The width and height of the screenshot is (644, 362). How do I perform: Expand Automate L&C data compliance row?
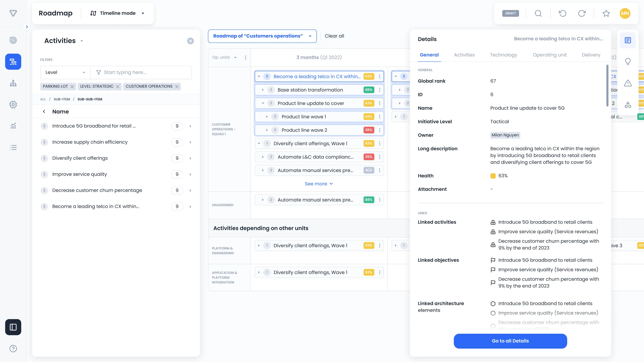pos(263,157)
